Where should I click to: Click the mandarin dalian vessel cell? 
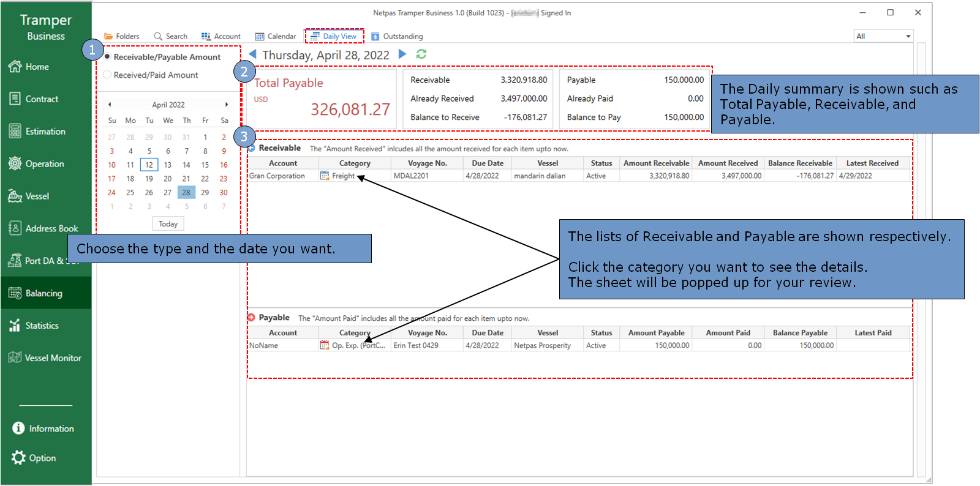[x=548, y=176]
